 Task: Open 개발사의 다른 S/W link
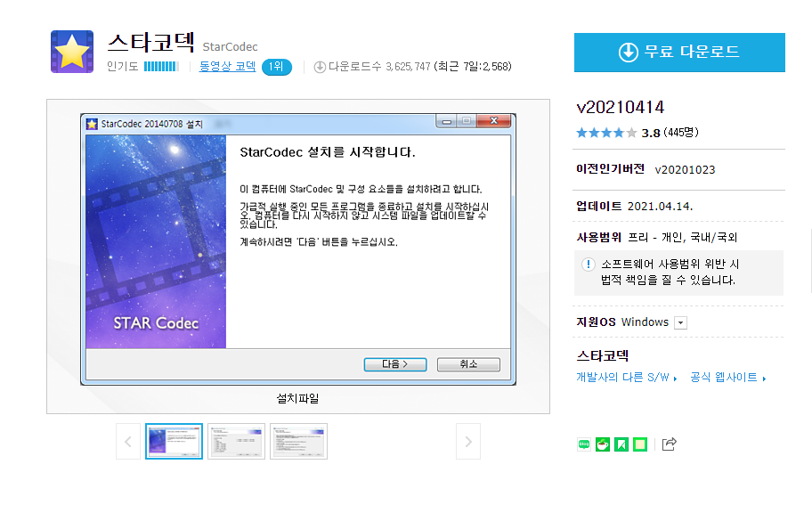[627, 378]
